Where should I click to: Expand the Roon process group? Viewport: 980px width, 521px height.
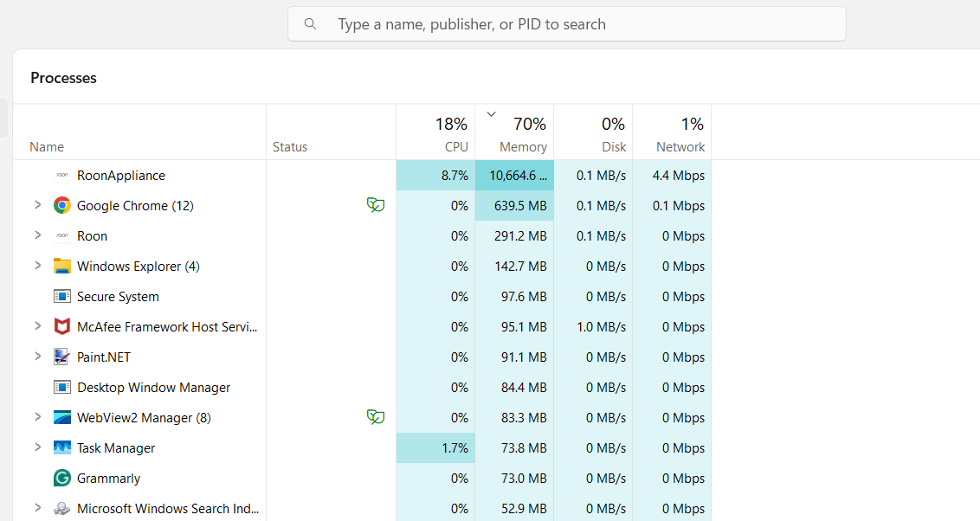(37, 235)
